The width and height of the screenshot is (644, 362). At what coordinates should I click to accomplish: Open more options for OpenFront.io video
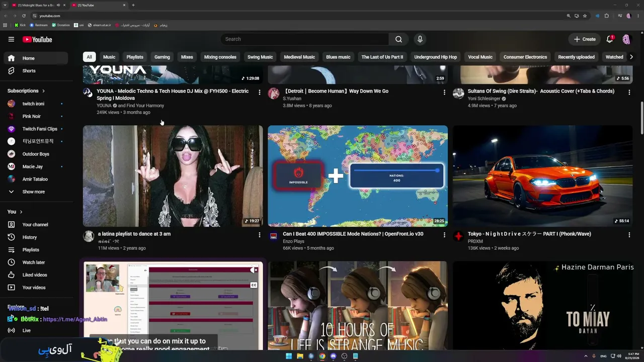444,235
